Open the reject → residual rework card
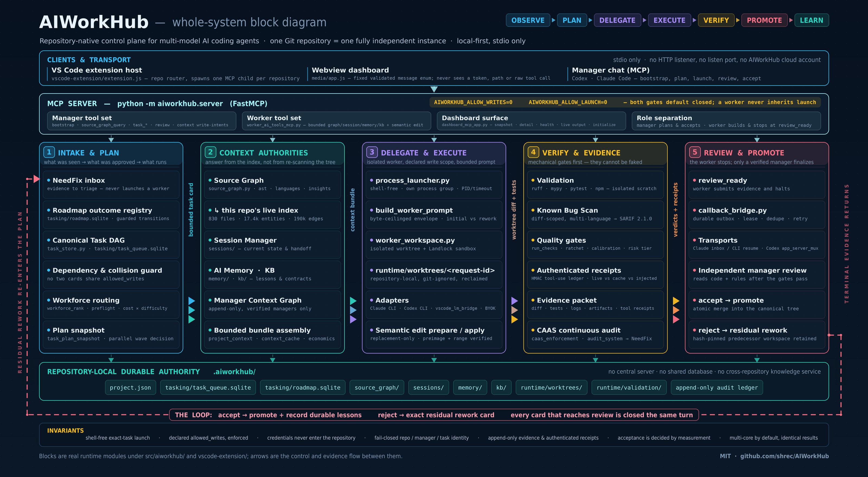868x477 pixels. click(x=757, y=334)
